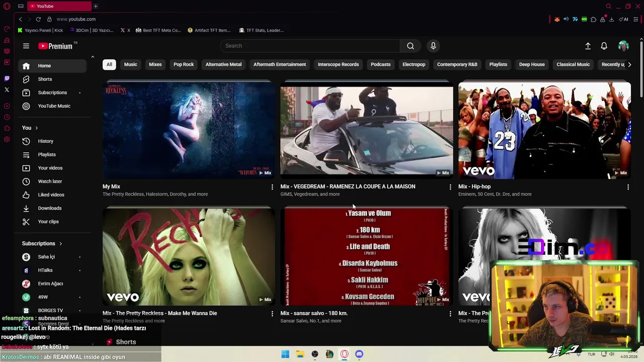Open Downloads in the sidebar
This screenshot has height=362, width=644.
[52, 208]
